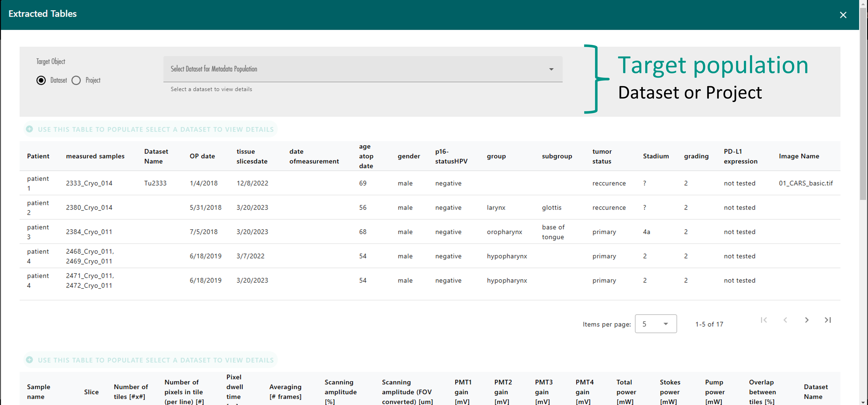The image size is (868, 405).
Task: Select the Dataset radio button
Action: (x=41, y=80)
